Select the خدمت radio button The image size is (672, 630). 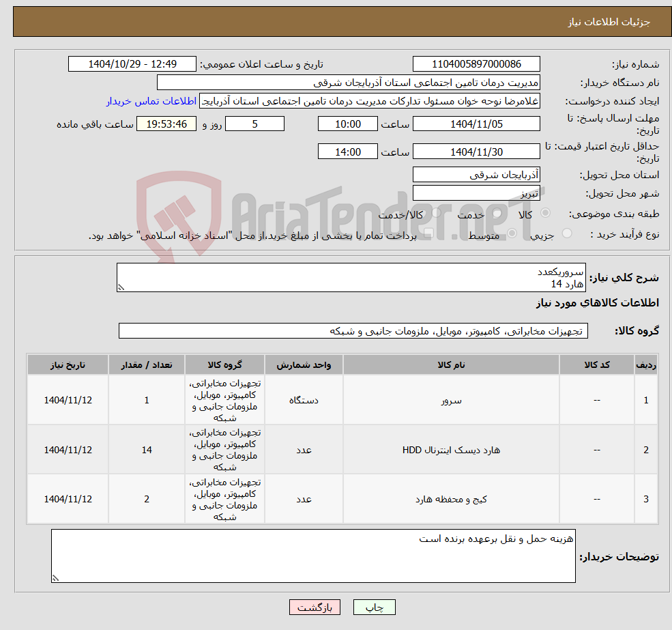497,213
